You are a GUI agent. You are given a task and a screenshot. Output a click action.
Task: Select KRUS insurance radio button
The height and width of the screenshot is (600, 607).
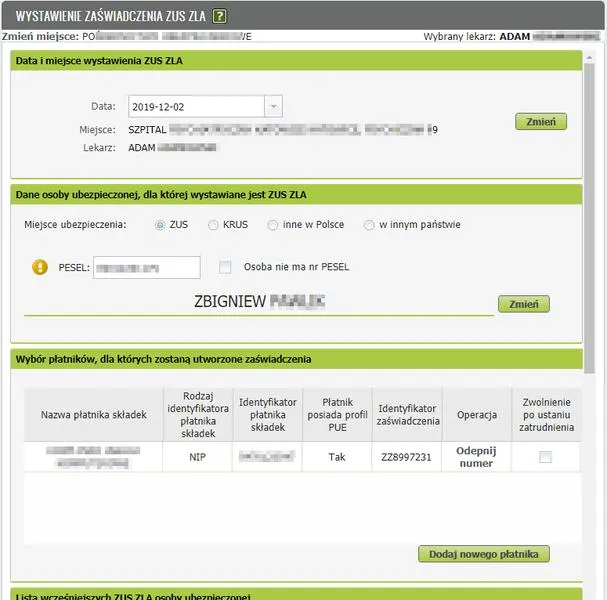(213, 225)
